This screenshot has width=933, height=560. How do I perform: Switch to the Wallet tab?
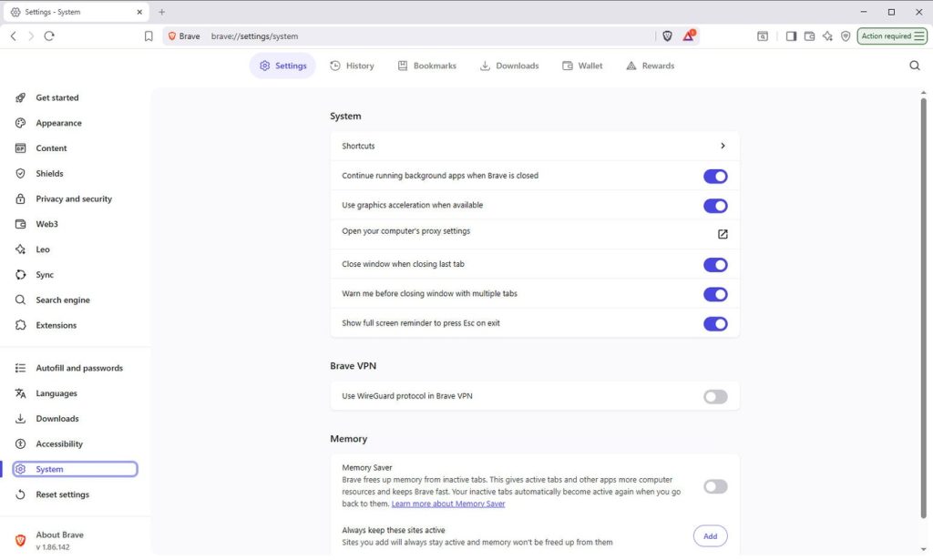(582, 66)
